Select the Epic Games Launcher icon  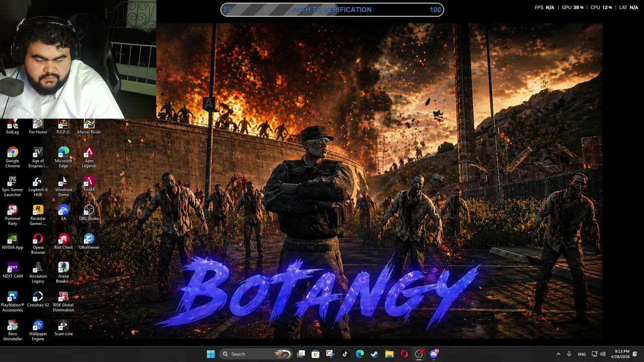click(x=13, y=187)
